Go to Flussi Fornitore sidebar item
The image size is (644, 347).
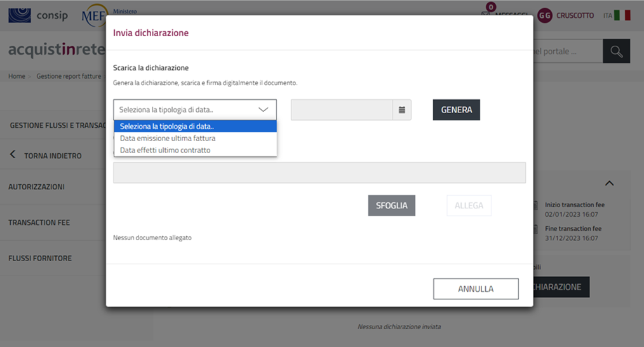click(x=39, y=258)
